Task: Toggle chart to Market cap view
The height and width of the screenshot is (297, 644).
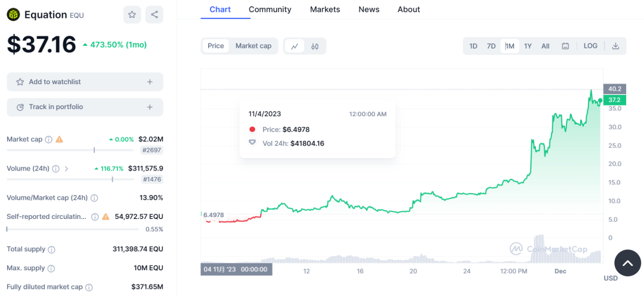Action: click(x=253, y=46)
